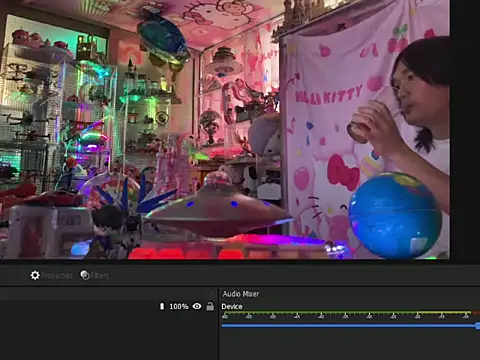Toggle source visibility with the eye icon
Viewport: 480px width, 360px height.
point(197,306)
